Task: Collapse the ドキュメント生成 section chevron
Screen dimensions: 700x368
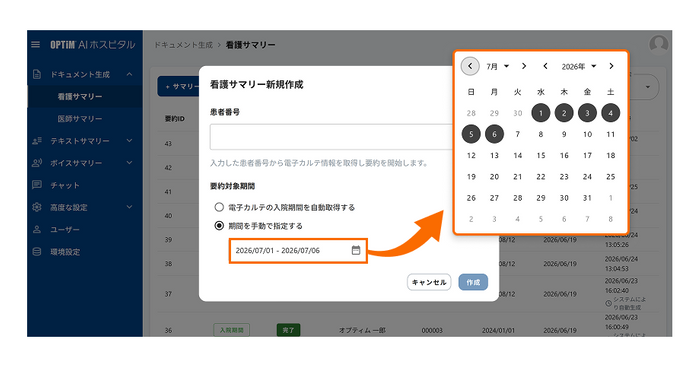Action: (x=129, y=74)
